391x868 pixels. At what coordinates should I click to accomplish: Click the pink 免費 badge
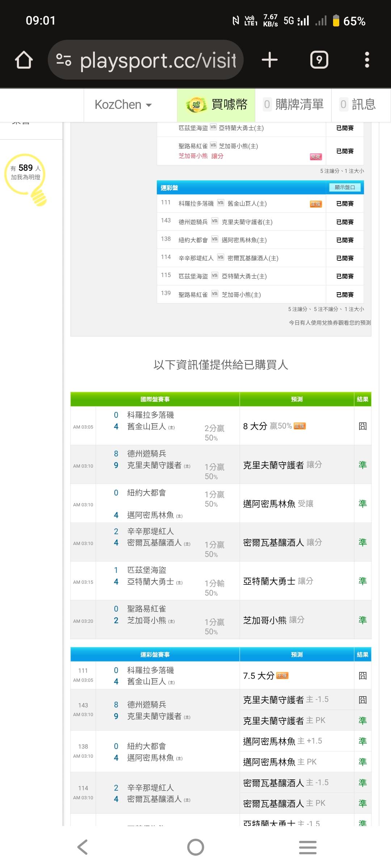point(315,157)
